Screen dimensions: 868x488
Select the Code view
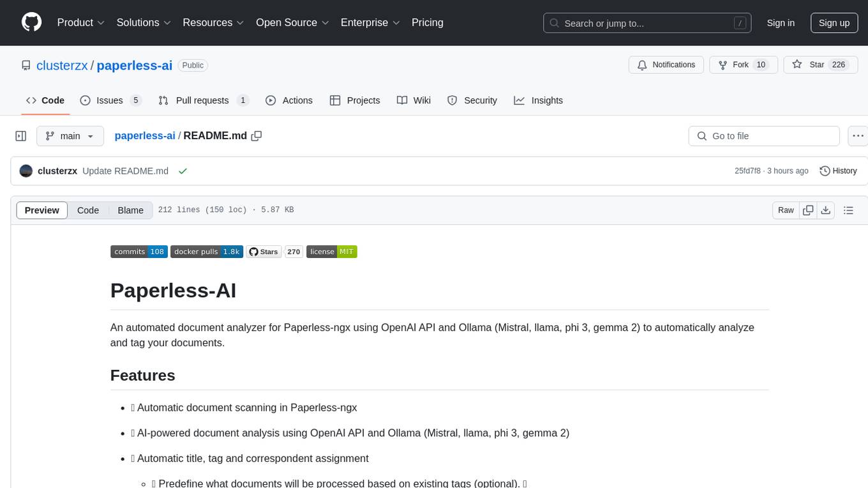(88, 210)
